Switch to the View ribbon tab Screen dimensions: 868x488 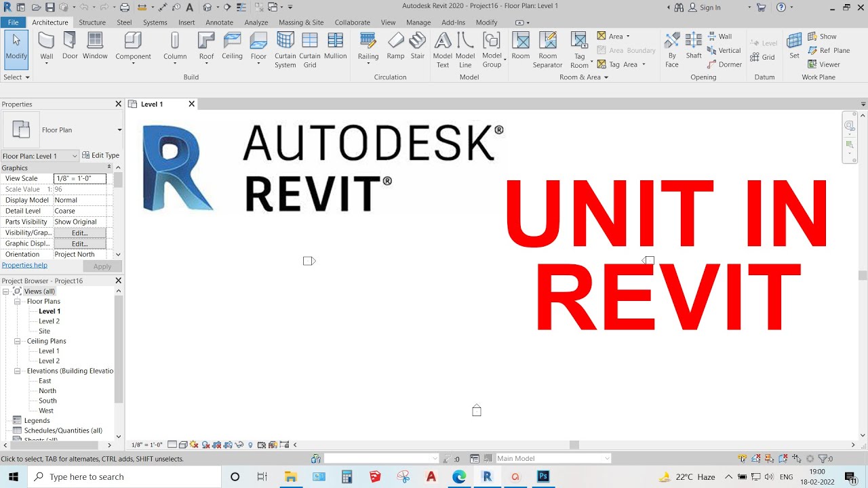pos(388,22)
